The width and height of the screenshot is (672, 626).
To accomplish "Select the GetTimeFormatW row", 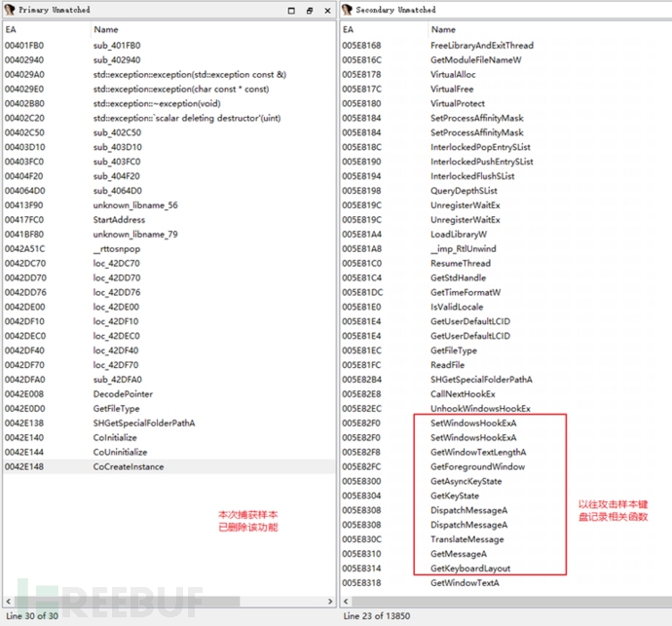I will pos(506,293).
